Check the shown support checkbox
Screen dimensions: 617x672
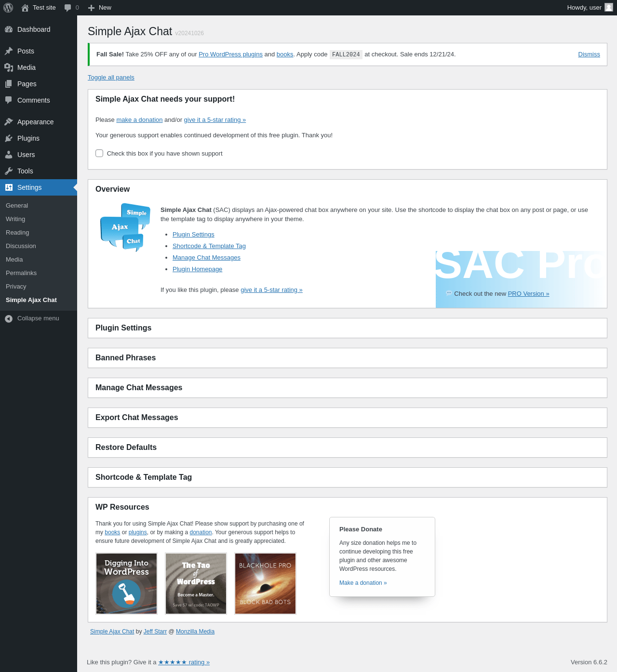99,153
